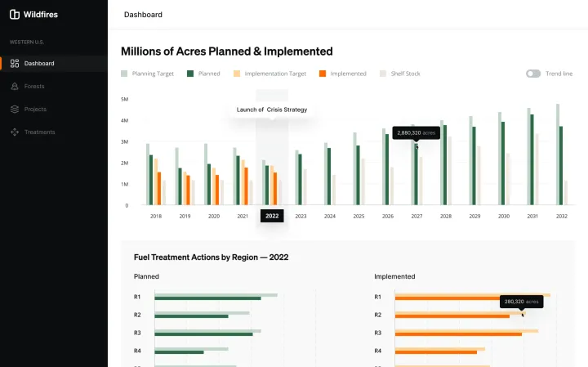This screenshot has height=367, width=588.
Task: Click R3 orange bar in Implemented chart
Action: tap(458, 334)
